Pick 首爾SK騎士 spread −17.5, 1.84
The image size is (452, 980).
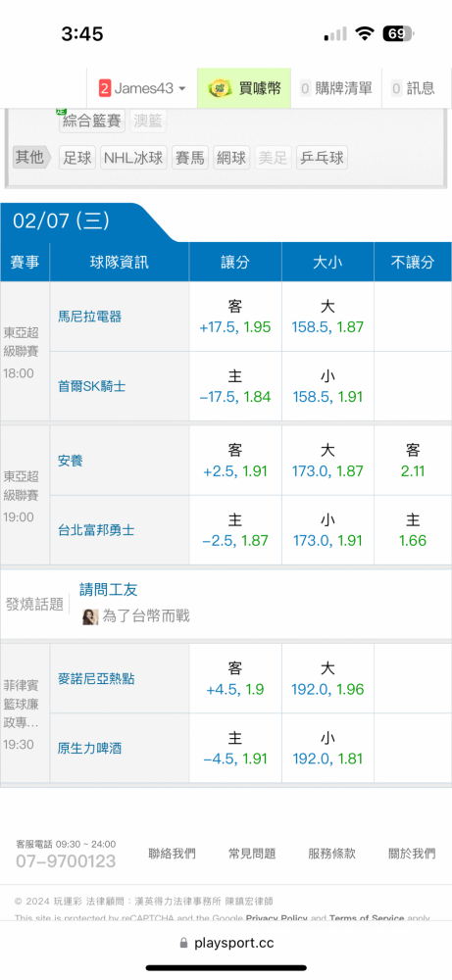(x=235, y=386)
